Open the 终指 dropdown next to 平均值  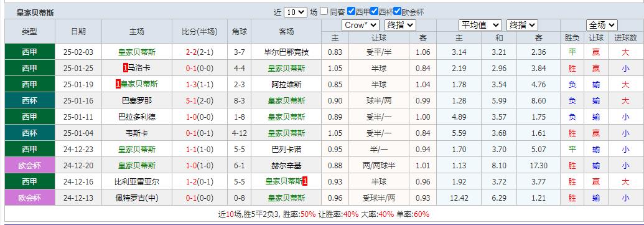coord(522,25)
